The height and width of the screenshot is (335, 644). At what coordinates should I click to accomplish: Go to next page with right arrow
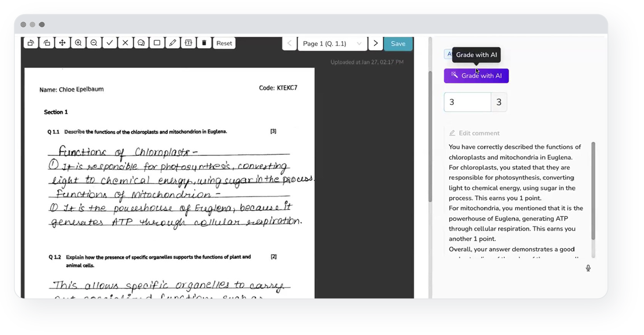tap(375, 43)
